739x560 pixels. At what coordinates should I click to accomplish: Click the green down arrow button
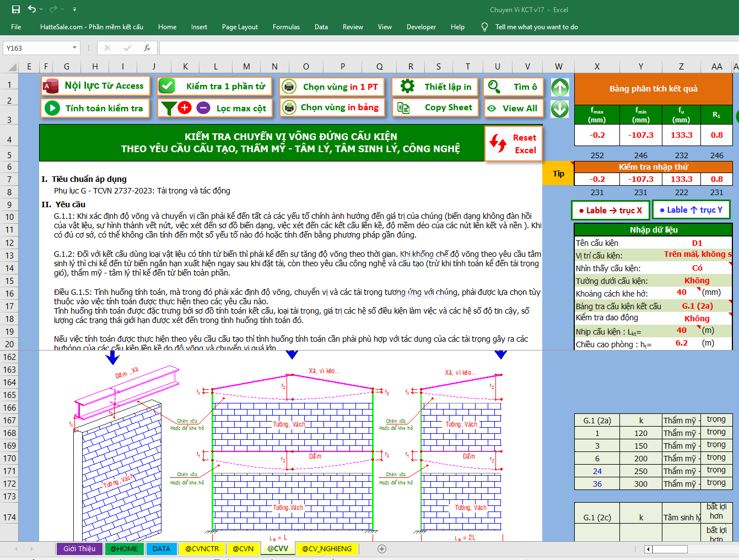click(560, 109)
